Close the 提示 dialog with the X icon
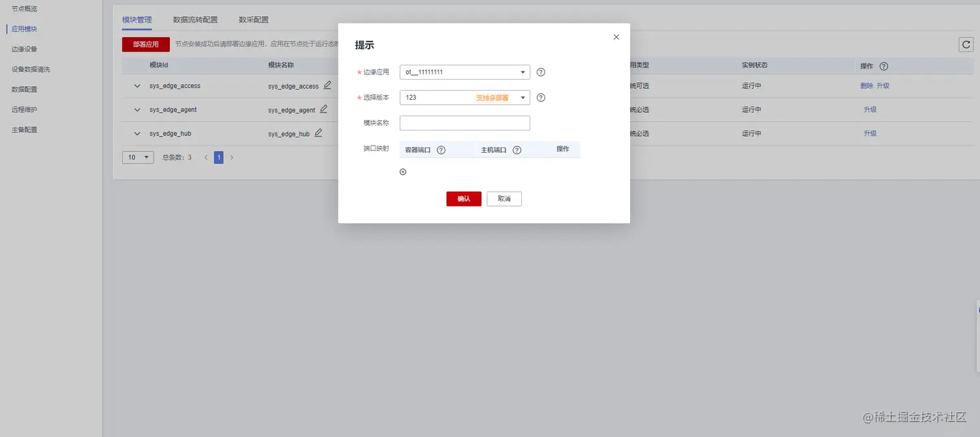The width and height of the screenshot is (980, 437). point(616,38)
